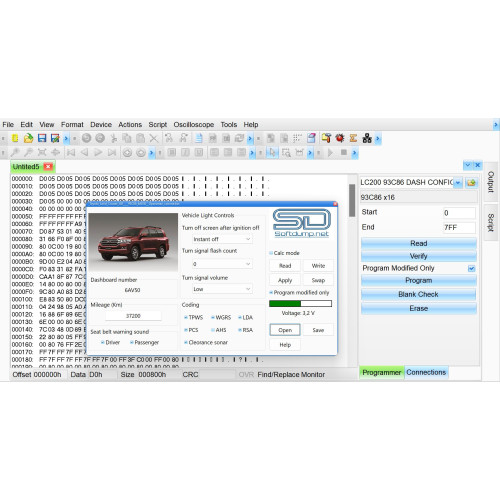The image size is (500, 500).
Task: Click the Paste clipboard icon
Action: click(x=140, y=138)
